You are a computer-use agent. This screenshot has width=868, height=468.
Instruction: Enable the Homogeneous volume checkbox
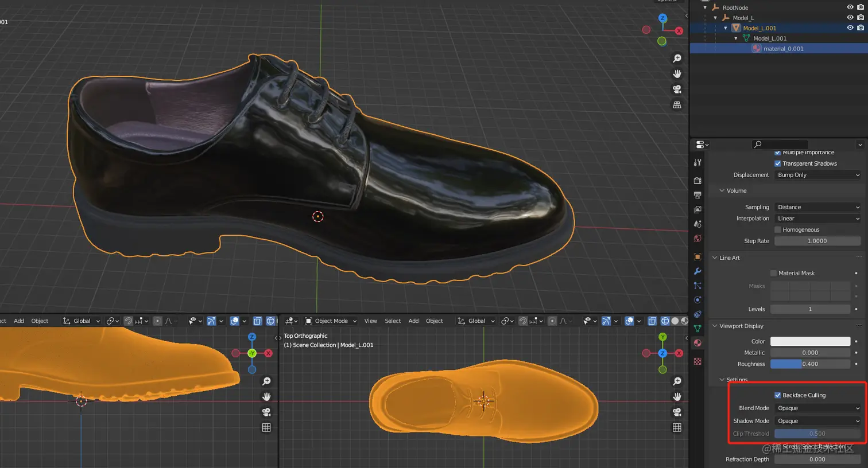[x=777, y=230]
